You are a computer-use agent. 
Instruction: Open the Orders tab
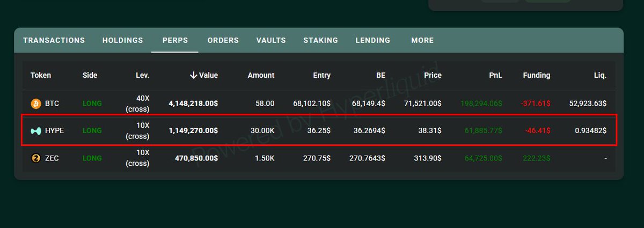click(x=223, y=40)
